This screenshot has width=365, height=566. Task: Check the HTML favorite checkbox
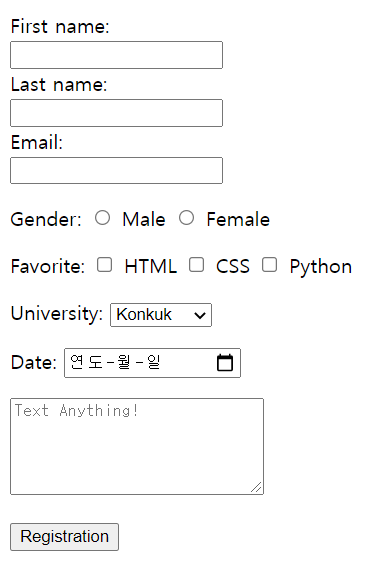[x=104, y=265]
